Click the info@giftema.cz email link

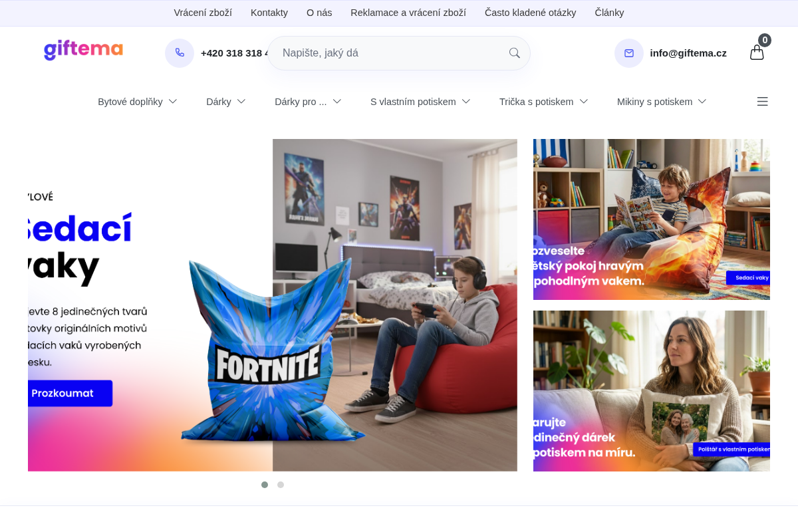point(688,53)
